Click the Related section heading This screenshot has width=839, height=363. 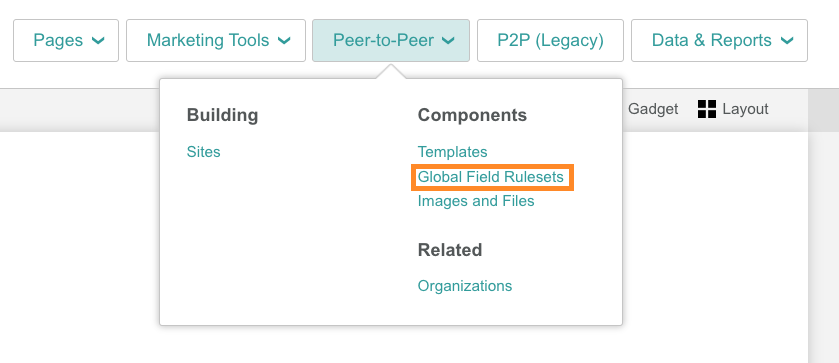[449, 250]
